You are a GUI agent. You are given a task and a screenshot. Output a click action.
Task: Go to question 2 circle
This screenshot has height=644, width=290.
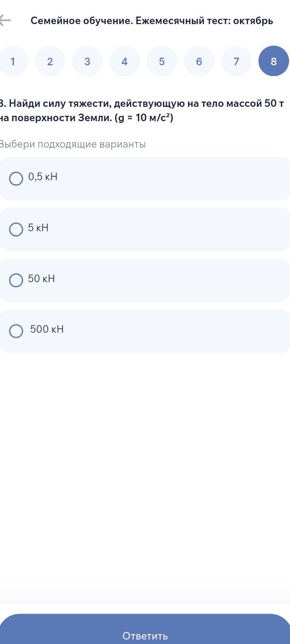coord(50,61)
